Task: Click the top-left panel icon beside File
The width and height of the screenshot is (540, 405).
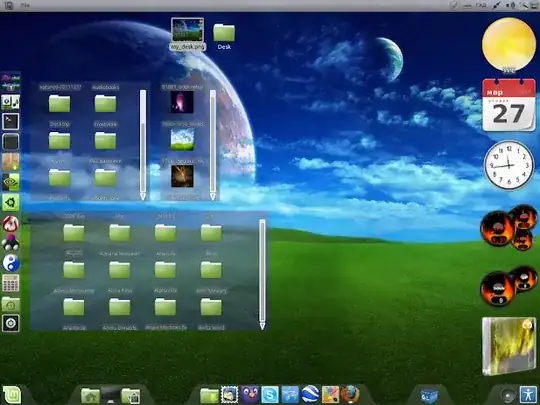Action: coord(8,5)
